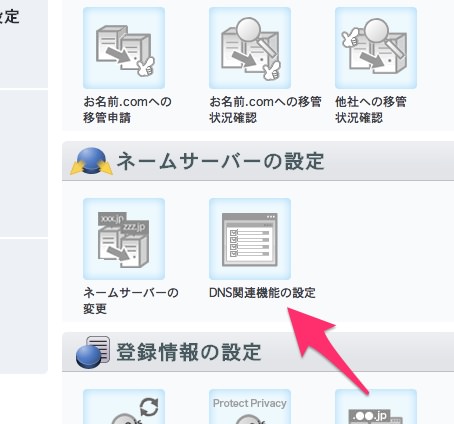The image size is (454, 424).
Task: Go to the ネームサーバーの変更 text link
Action: coord(131,301)
